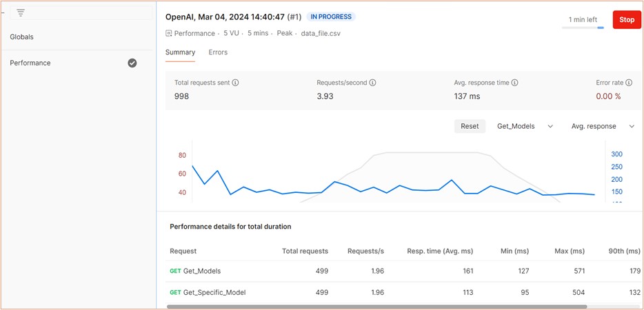
Task: Open the Avg. response metric dropdown
Action: [603, 126]
